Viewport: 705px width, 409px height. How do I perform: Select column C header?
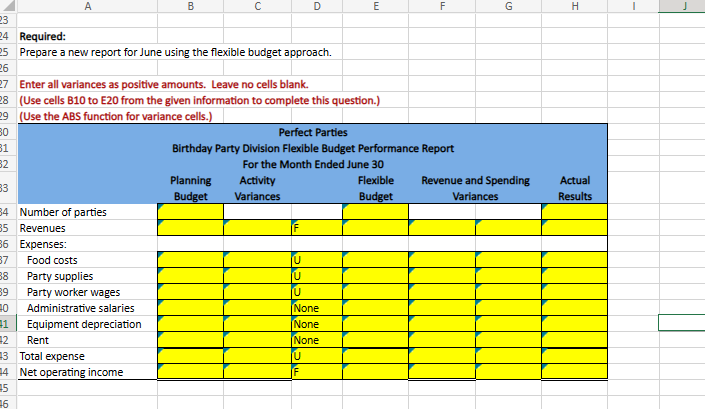tap(258, 6)
